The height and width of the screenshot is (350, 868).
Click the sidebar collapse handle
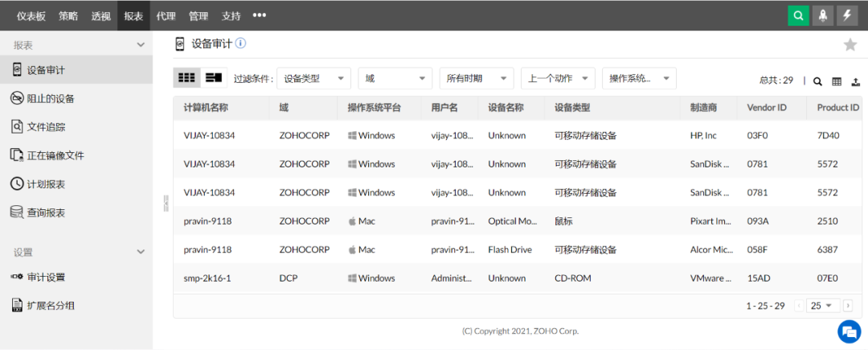pos(166,203)
